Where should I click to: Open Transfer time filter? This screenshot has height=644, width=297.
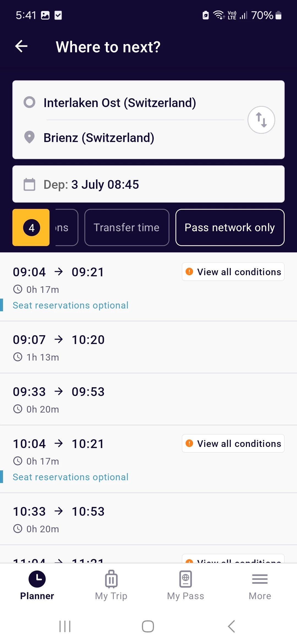pos(127,228)
